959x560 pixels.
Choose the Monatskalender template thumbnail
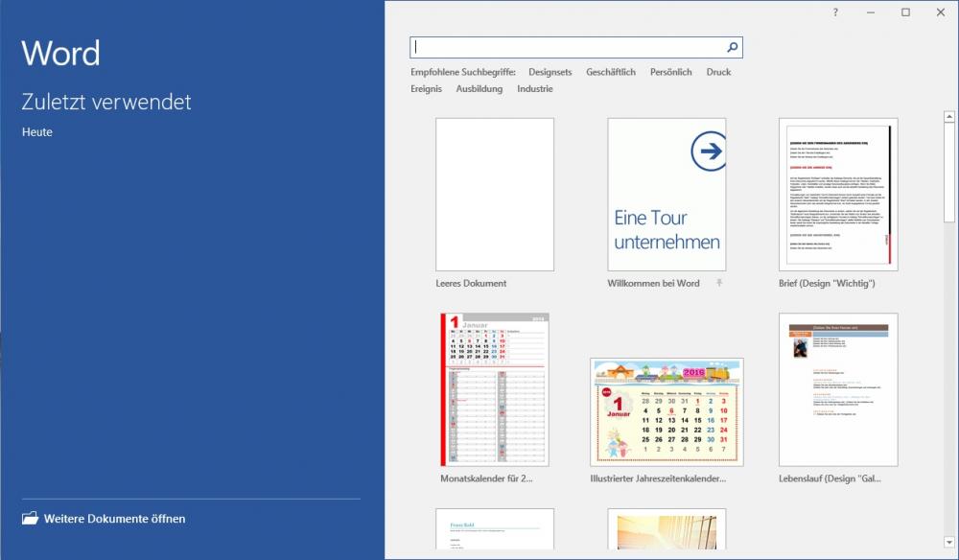click(x=495, y=389)
